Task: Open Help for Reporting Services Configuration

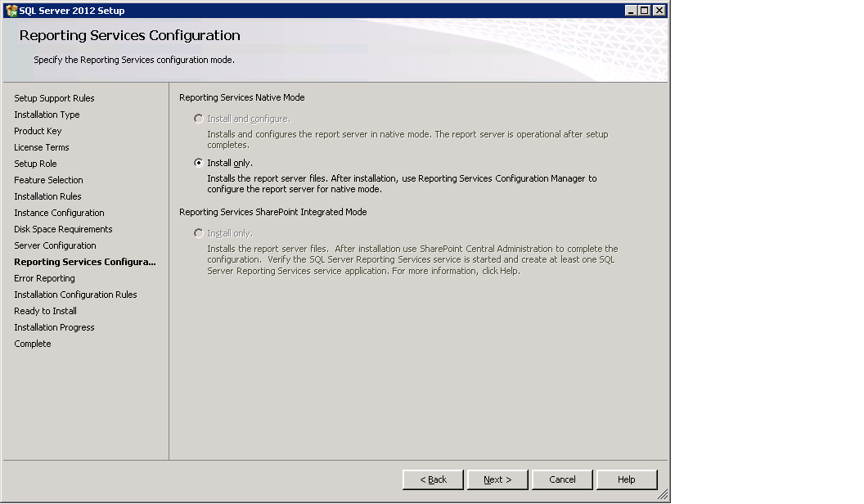Action: [627, 479]
